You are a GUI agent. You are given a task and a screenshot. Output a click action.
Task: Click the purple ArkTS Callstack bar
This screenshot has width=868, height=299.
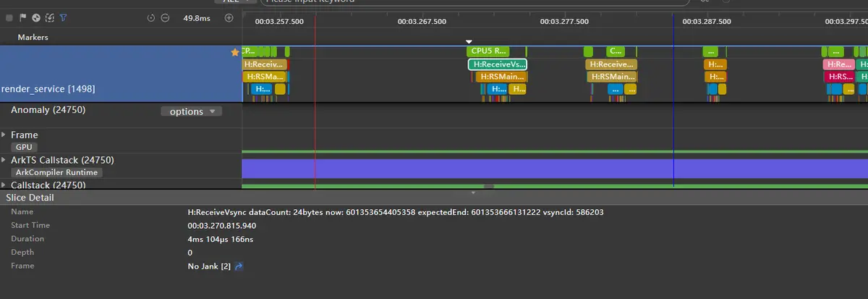pyautogui.click(x=555, y=169)
